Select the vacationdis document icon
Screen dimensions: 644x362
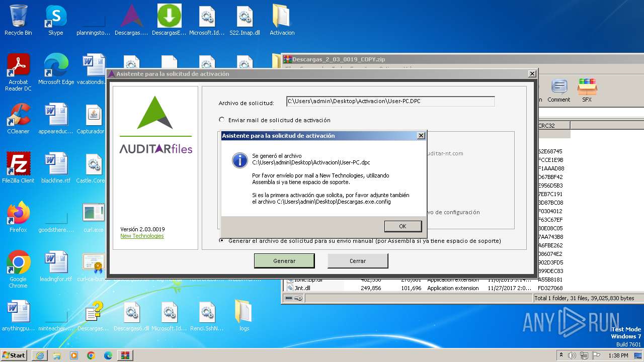[x=94, y=69]
